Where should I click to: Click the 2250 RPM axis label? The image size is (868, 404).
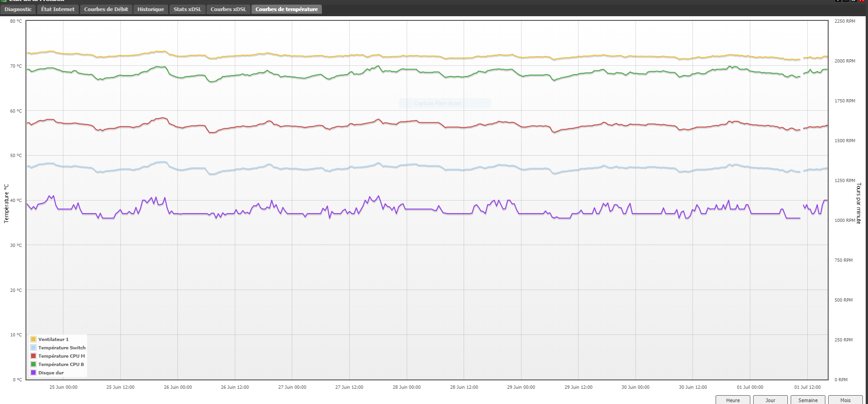click(x=845, y=21)
